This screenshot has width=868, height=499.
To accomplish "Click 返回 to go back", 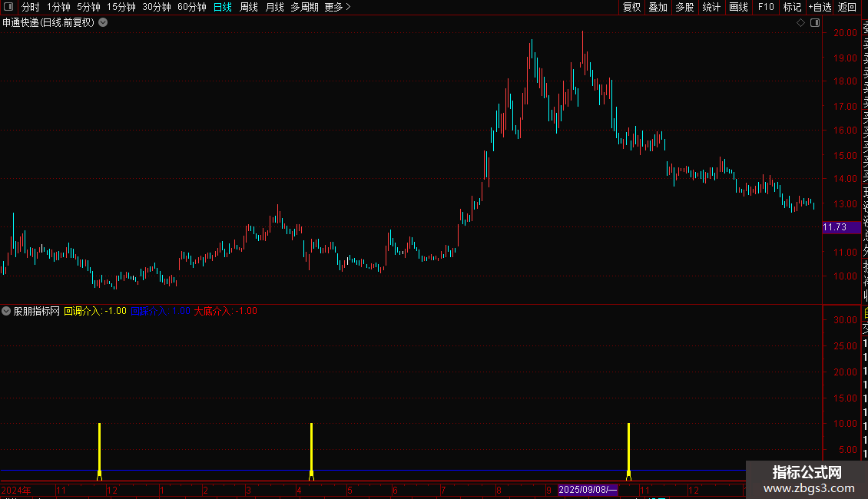I will [847, 7].
